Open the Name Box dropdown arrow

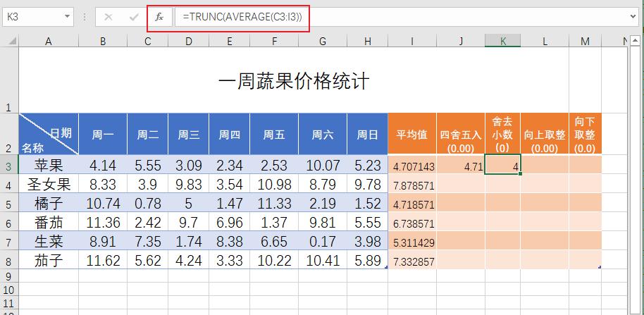pyautogui.click(x=68, y=17)
